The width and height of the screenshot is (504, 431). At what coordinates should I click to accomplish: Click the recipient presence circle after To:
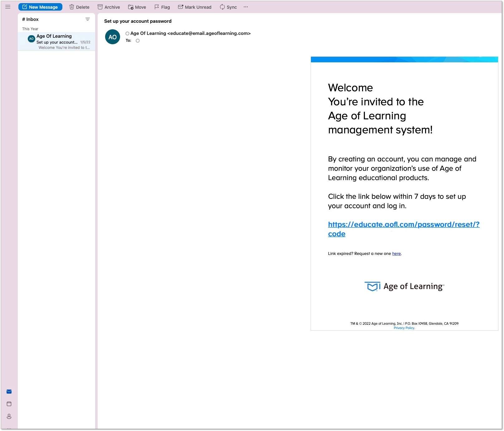[138, 41]
